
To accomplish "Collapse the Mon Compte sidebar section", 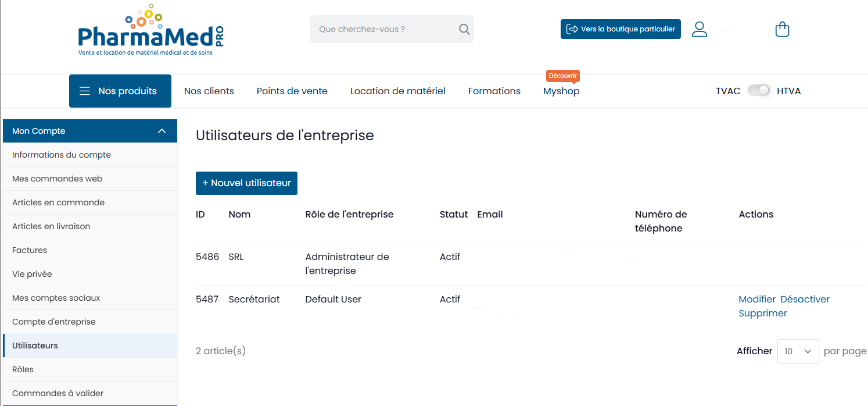I will pos(162,131).
